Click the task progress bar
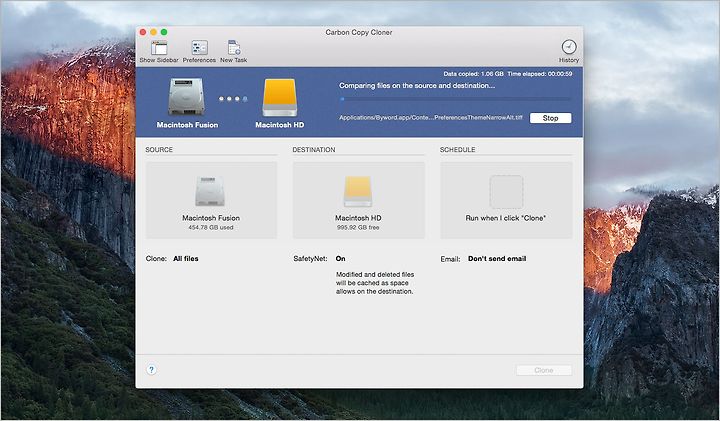720x421 pixels. click(455, 99)
